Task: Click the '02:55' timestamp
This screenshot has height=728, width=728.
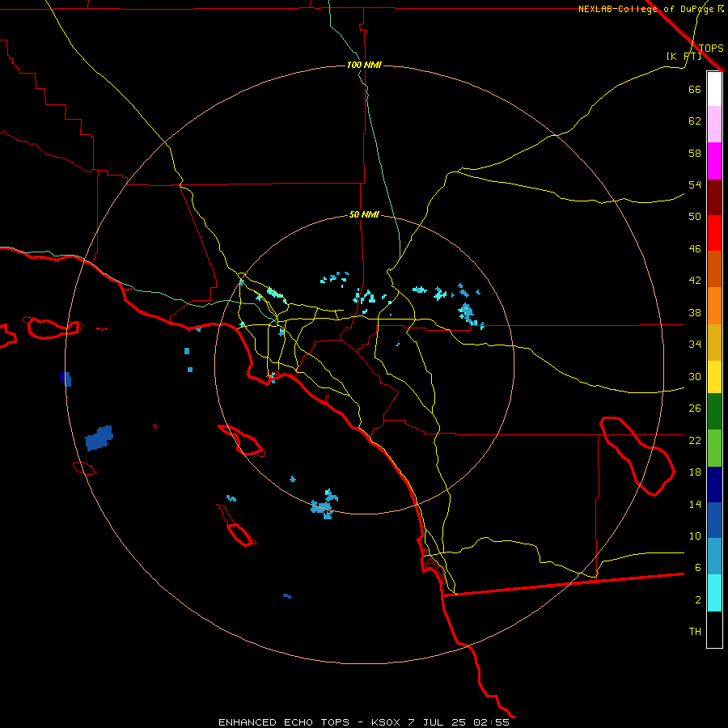Action: pos(491,722)
